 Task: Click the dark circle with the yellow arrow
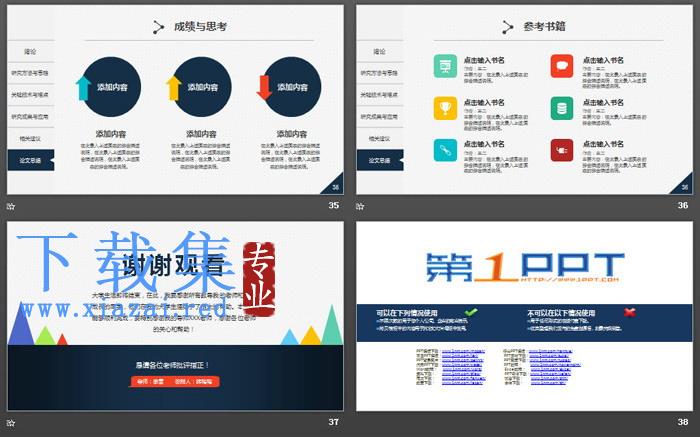click(202, 87)
